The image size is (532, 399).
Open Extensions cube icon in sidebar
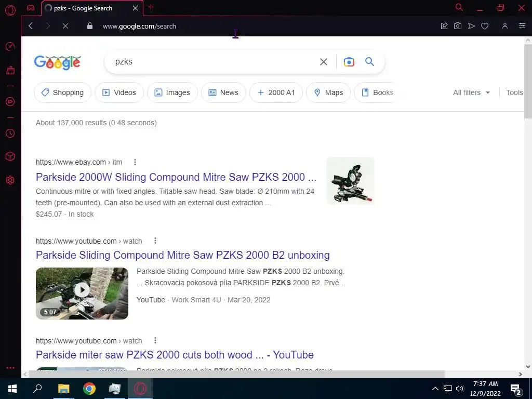pyautogui.click(x=10, y=156)
